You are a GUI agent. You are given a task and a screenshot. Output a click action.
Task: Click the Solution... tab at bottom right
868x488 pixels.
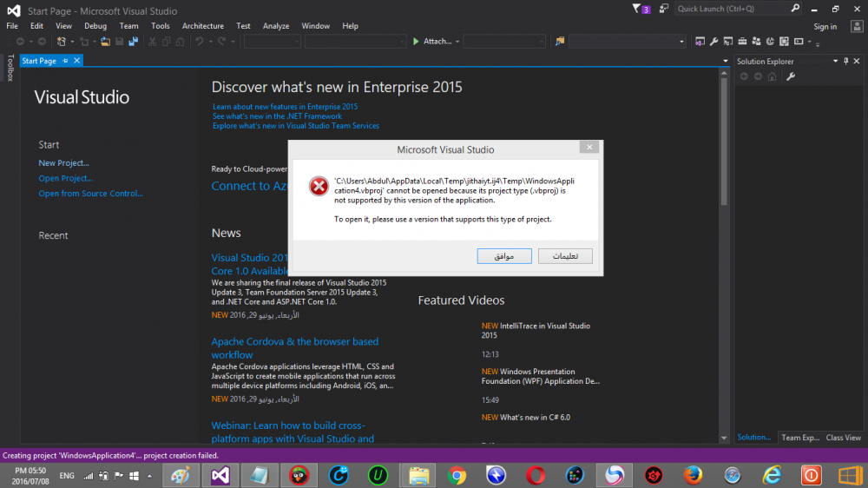[754, 437]
